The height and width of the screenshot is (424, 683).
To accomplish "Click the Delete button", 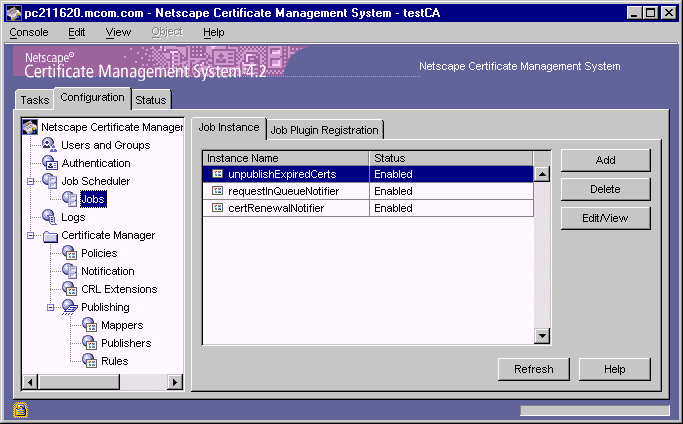I will pos(605,189).
